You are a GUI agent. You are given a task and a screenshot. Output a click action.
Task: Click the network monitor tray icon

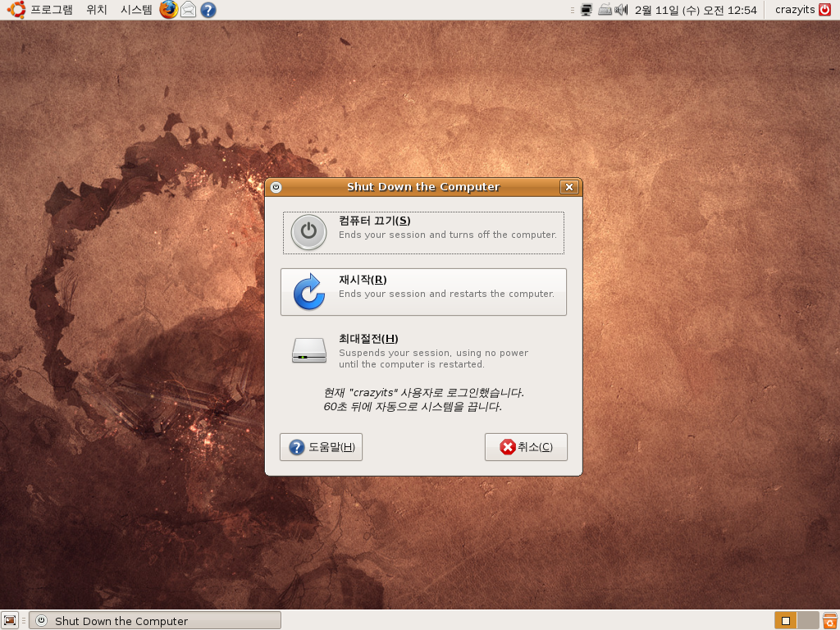(587, 10)
